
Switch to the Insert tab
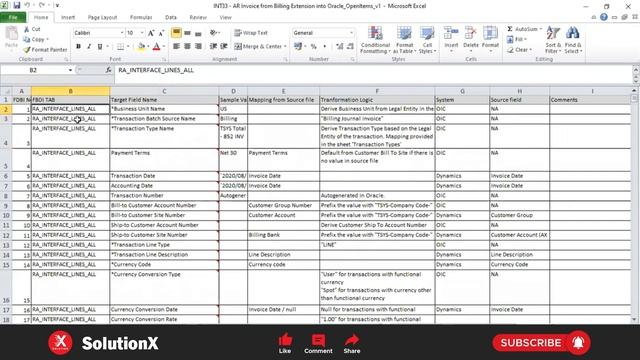point(68,18)
